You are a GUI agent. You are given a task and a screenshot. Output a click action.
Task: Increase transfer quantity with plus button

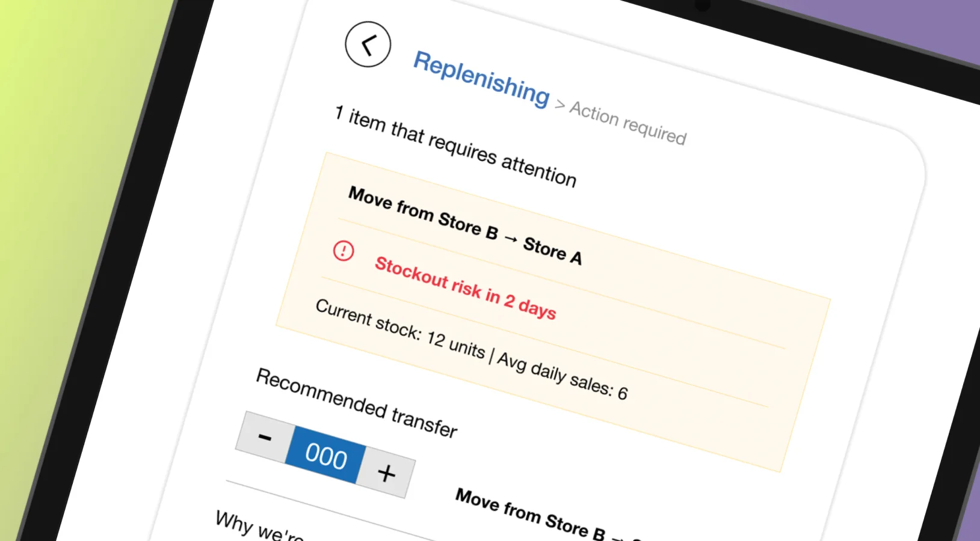tap(386, 473)
